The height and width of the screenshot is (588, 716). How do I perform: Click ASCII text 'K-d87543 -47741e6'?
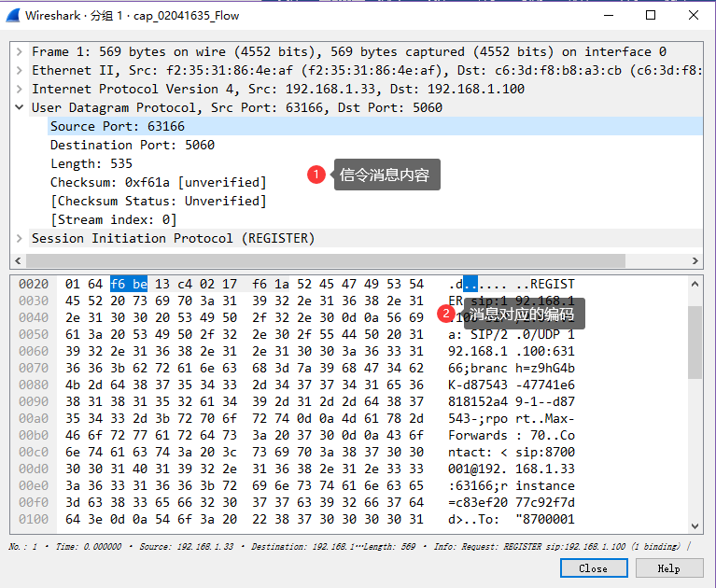pyautogui.click(x=512, y=385)
